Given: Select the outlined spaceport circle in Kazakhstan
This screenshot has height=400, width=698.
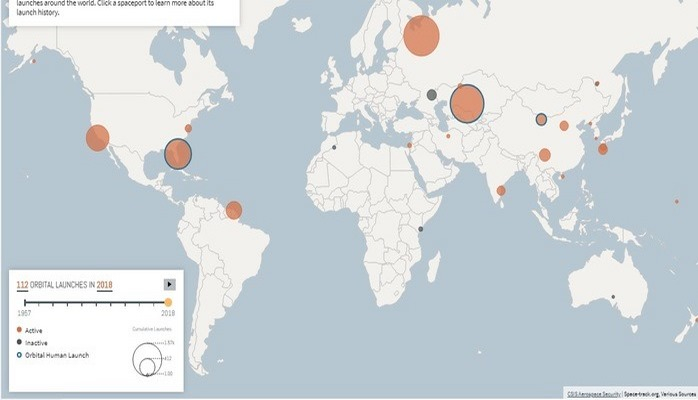Looking at the screenshot, I should pyautogui.click(x=467, y=104).
